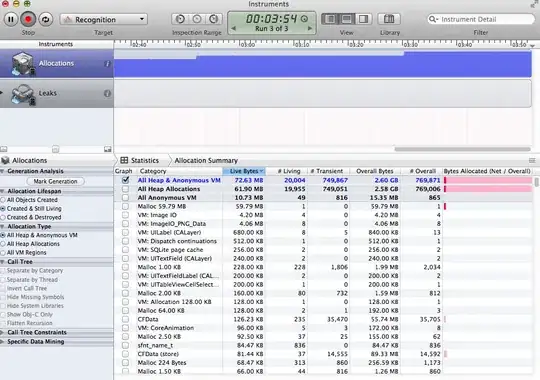Collapse the Generation Analysis section
Viewport: 540px width, 380px height.
[x=2, y=171]
